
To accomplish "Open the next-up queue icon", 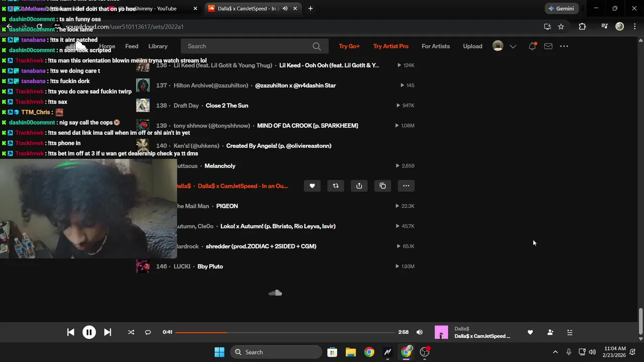I will (570, 332).
